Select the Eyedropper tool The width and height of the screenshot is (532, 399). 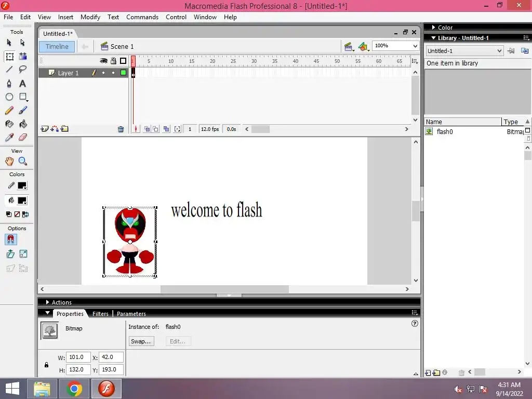pyautogui.click(x=9, y=137)
